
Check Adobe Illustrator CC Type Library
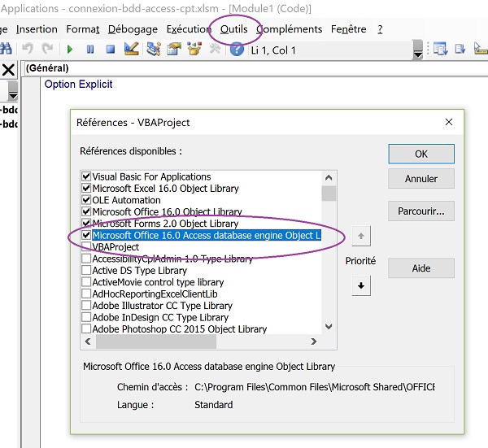(x=86, y=306)
